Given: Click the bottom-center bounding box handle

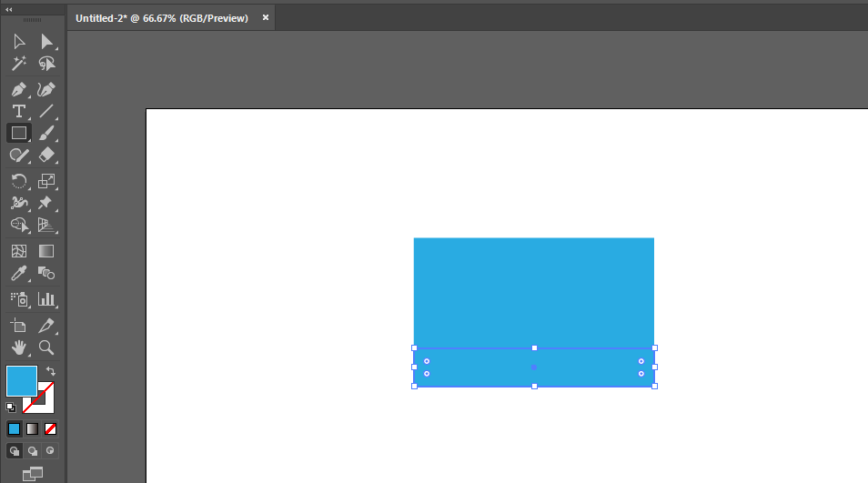Looking at the screenshot, I should point(534,387).
